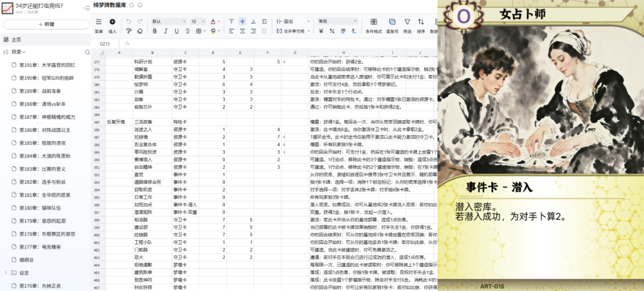644x291 pixels.
Task: Decrease decimal places
Action: click(354, 31)
